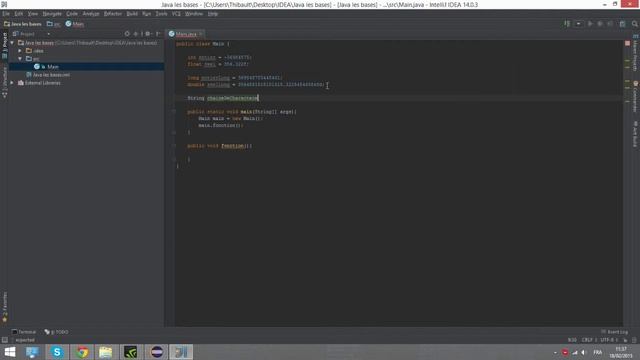640x360 pixels.
Task: Click the Run play icon in toolbar
Action: click(590, 24)
